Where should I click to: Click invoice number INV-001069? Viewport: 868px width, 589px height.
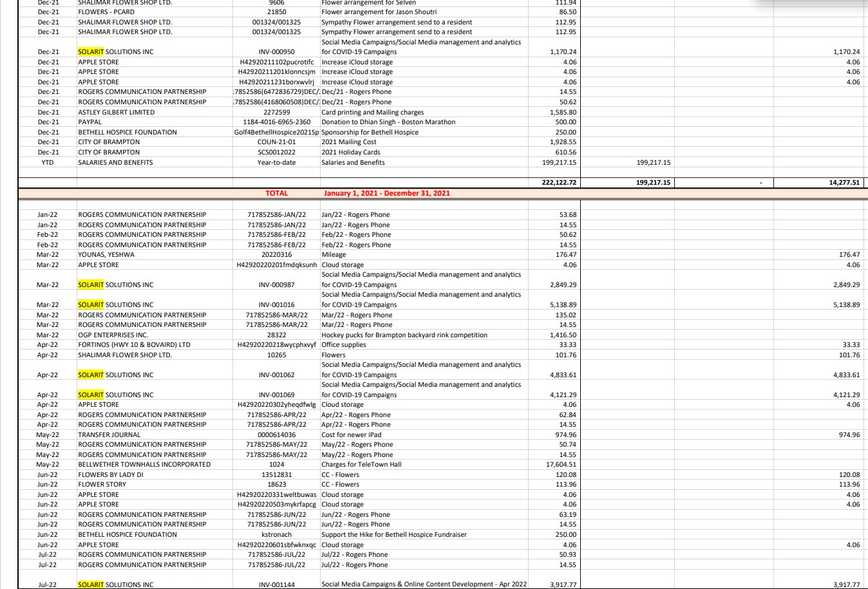point(276,395)
